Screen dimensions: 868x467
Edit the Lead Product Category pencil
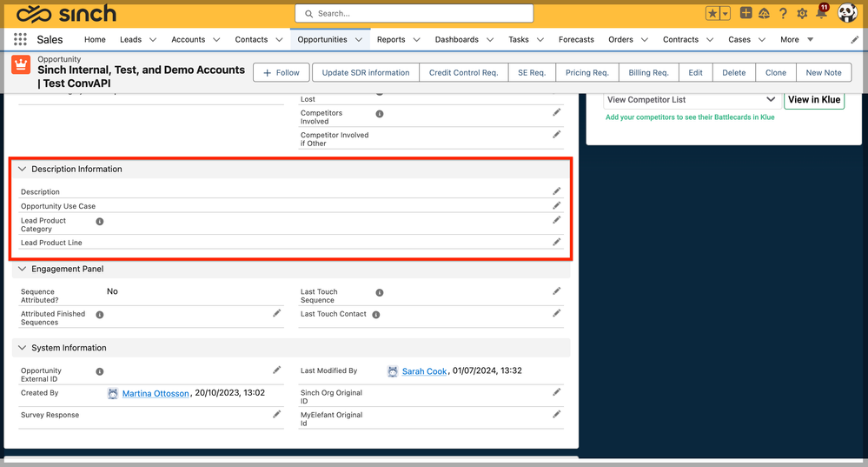pos(556,220)
